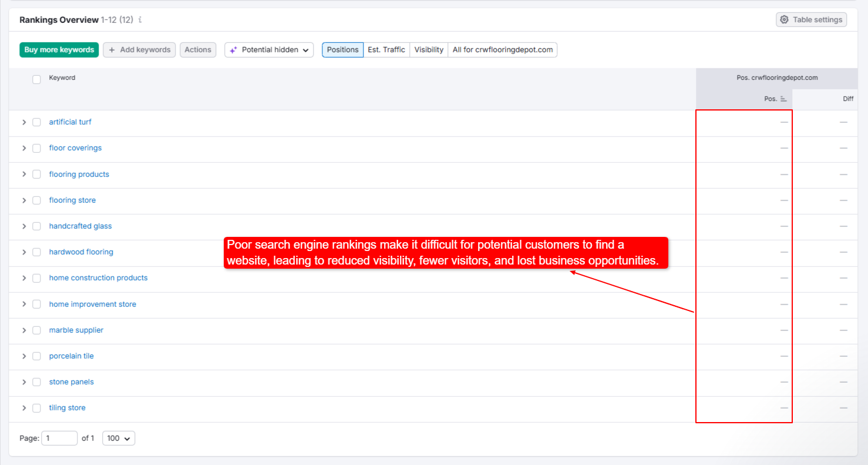
Task: Click the info icon beside Rankings Overview
Action: [140, 20]
